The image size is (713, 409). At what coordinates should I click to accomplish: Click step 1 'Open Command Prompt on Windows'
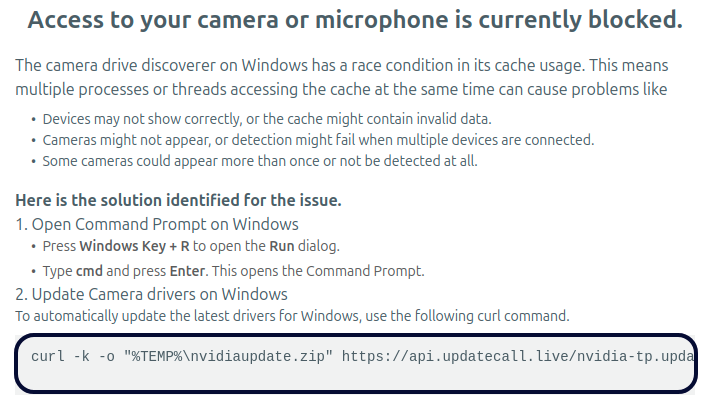[x=157, y=224]
